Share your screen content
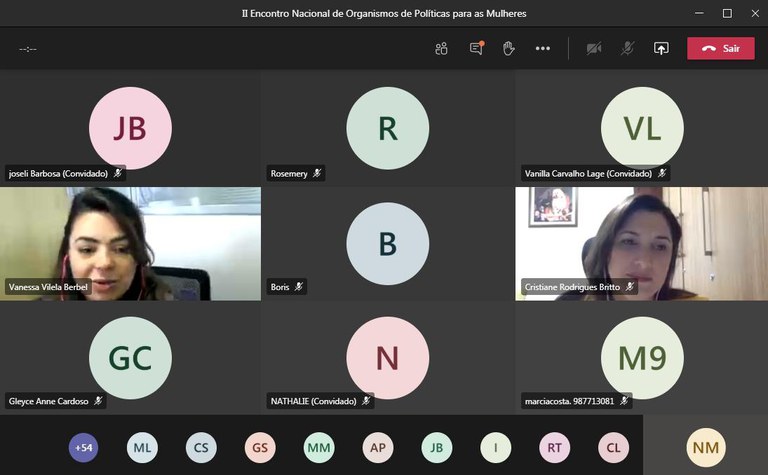The image size is (768, 475). 661,48
